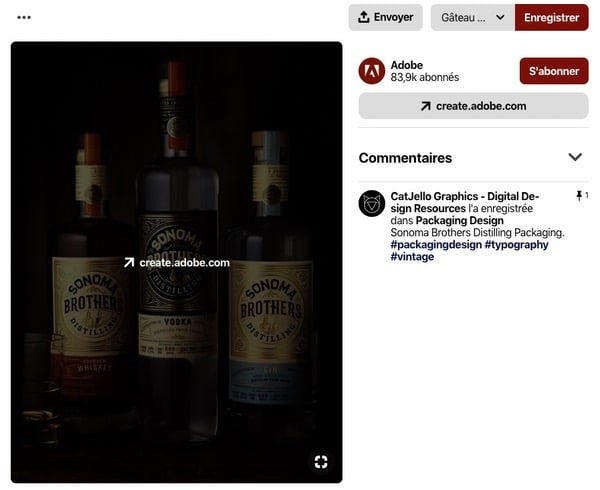This screenshot has width=600, height=490.
Task: Click the 83,9k abonnés follower count
Action: (x=425, y=78)
